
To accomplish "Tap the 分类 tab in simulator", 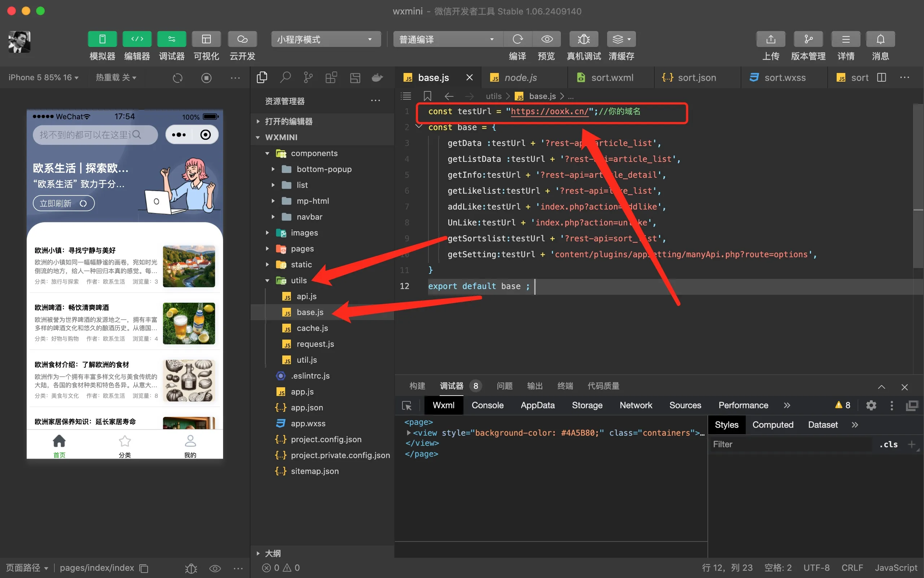I will pyautogui.click(x=125, y=446).
